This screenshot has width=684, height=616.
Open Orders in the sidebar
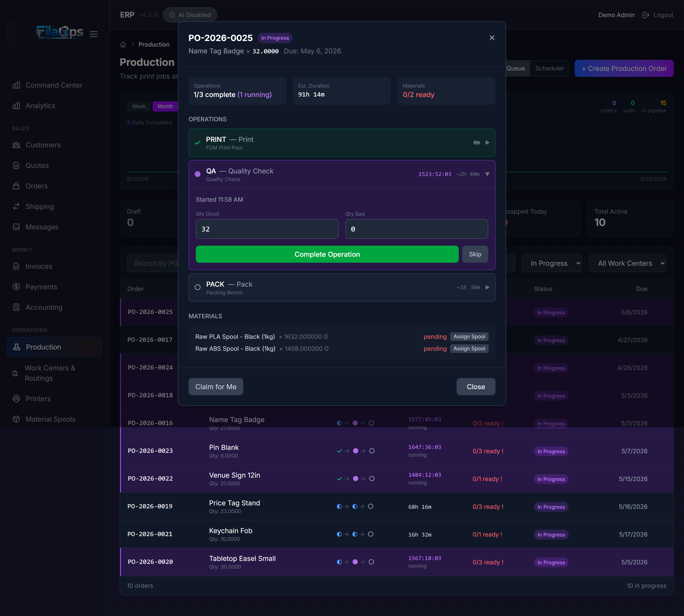tap(54, 186)
